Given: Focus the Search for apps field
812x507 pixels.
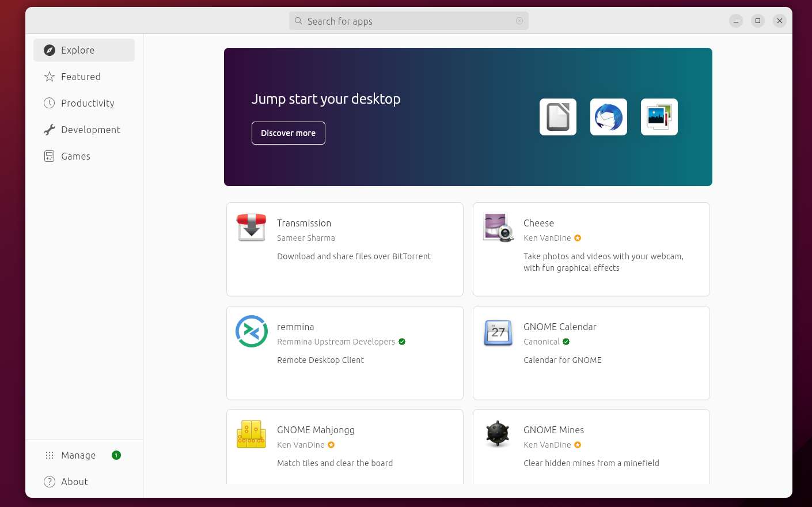Looking at the screenshot, I should coord(409,21).
